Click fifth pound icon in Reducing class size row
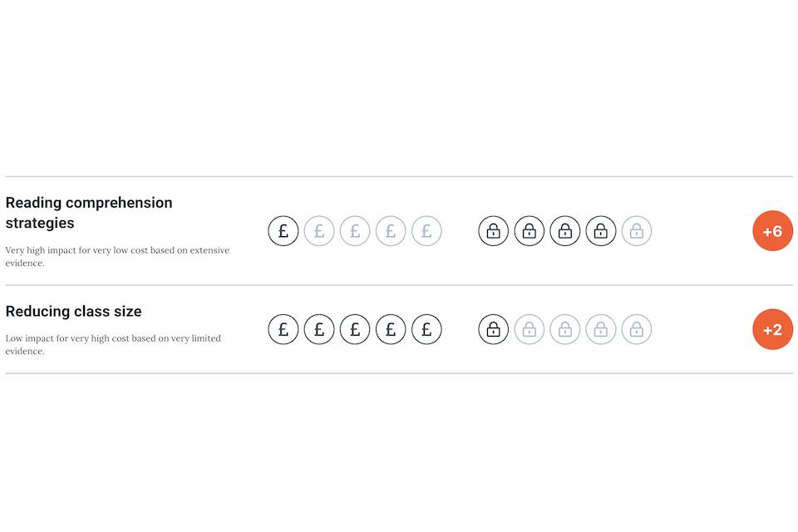798x532 pixels. [426, 330]
